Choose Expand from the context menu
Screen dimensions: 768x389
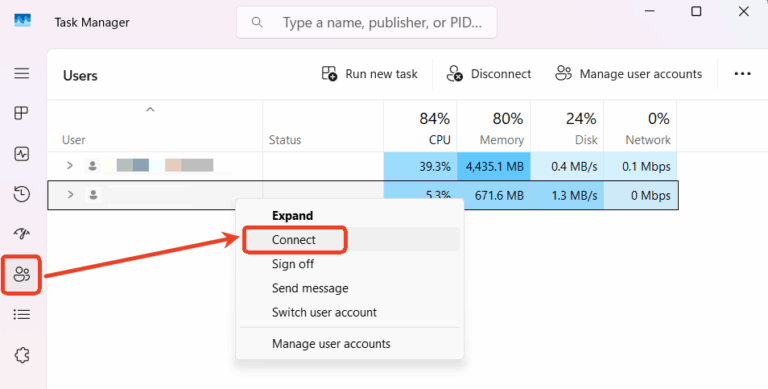[350, 216]
